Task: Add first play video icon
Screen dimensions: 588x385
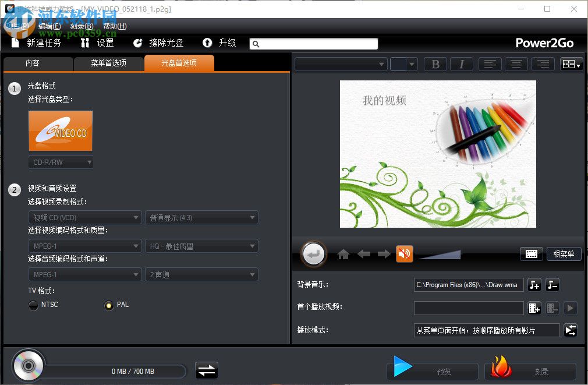Action: coord(534,308)
